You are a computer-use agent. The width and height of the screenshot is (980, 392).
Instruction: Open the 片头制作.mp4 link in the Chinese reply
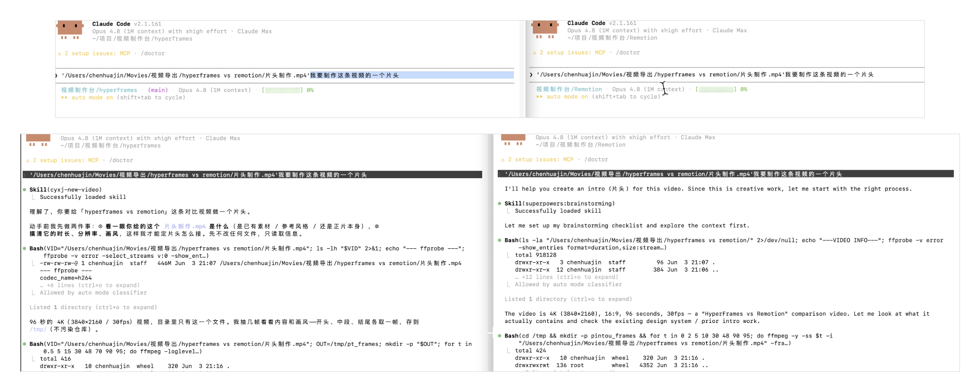tap(185, 227)
